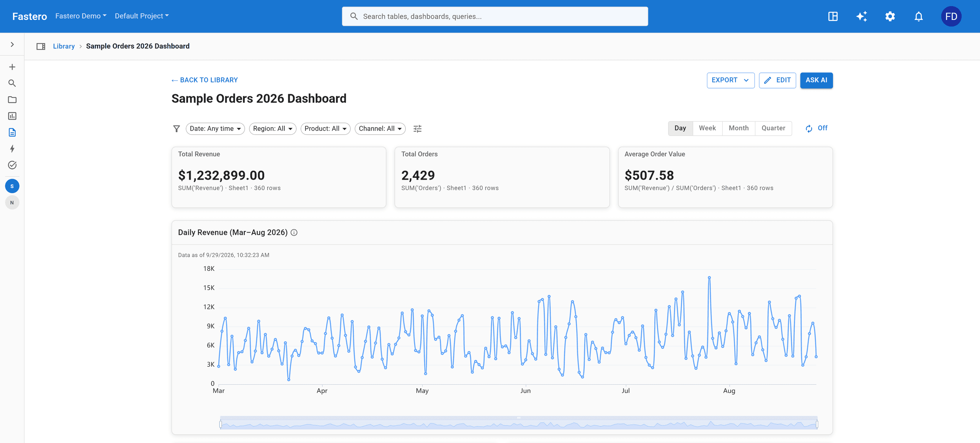Viewport: 980px width, 443px height.
Task: Click the plus icon in sidebar
Action: coord(12,67)
